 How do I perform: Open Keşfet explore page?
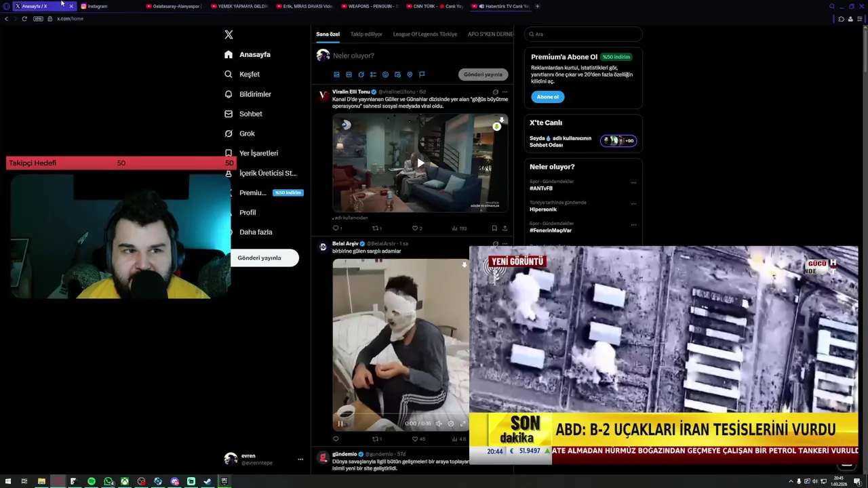coord(242,74)
